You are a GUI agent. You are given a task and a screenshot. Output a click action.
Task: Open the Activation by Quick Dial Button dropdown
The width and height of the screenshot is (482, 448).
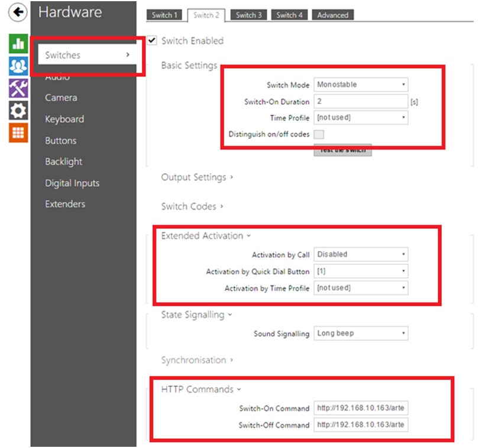point(361,271)
